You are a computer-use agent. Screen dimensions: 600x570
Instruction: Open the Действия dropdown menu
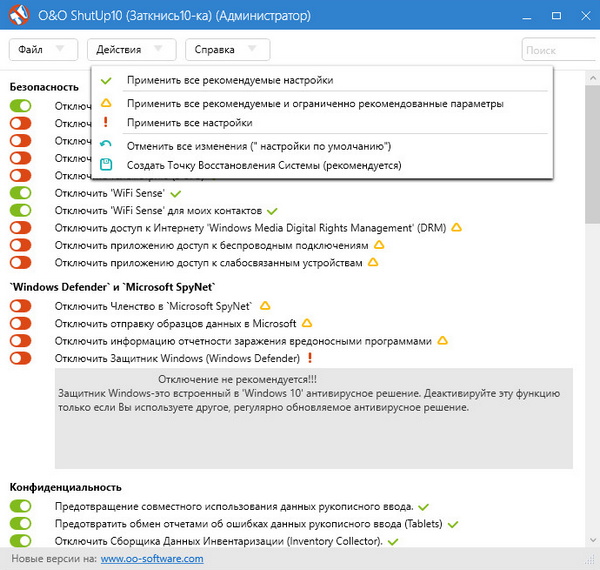[132, 49]
